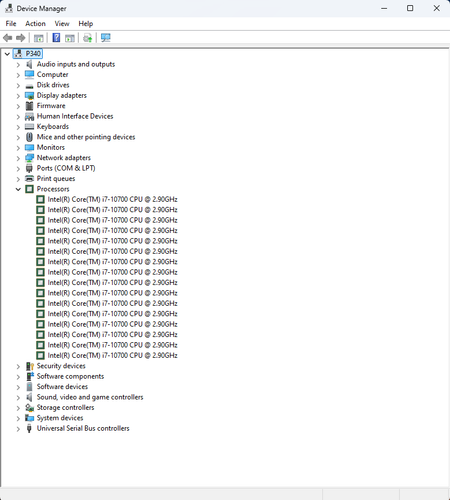
Task: Click the Mice and other pointing devices icon
Action: coord(29,137)
